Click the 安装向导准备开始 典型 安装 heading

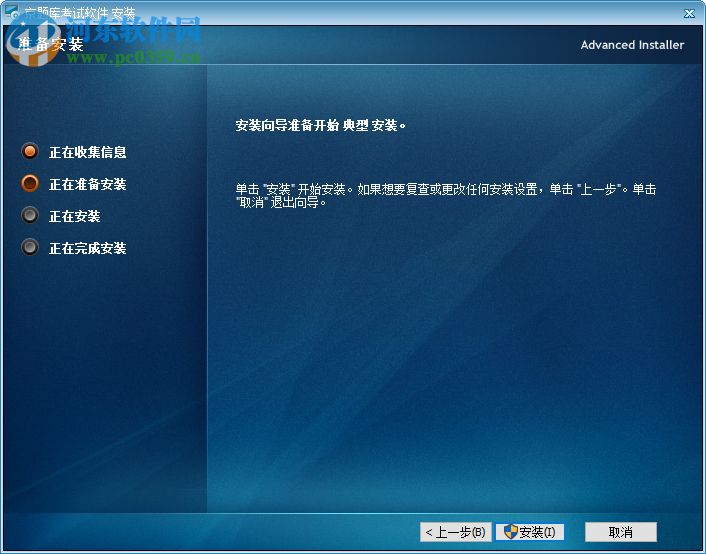321,126
